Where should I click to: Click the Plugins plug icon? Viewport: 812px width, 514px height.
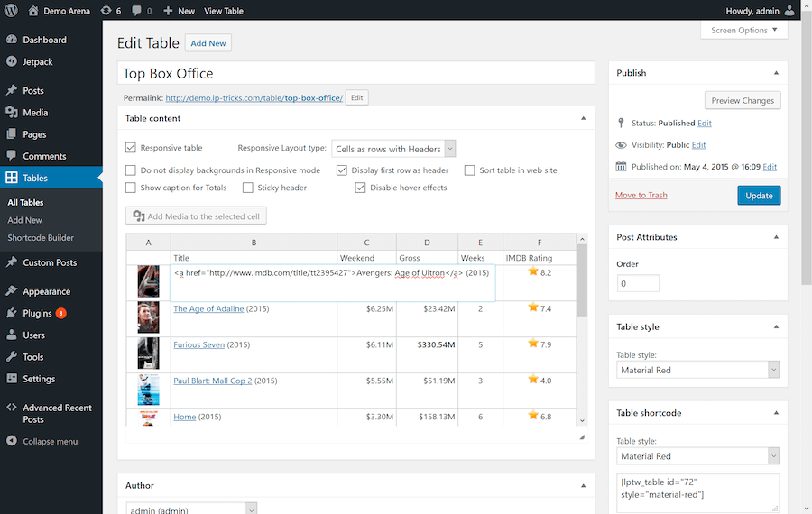click(12, 313)
